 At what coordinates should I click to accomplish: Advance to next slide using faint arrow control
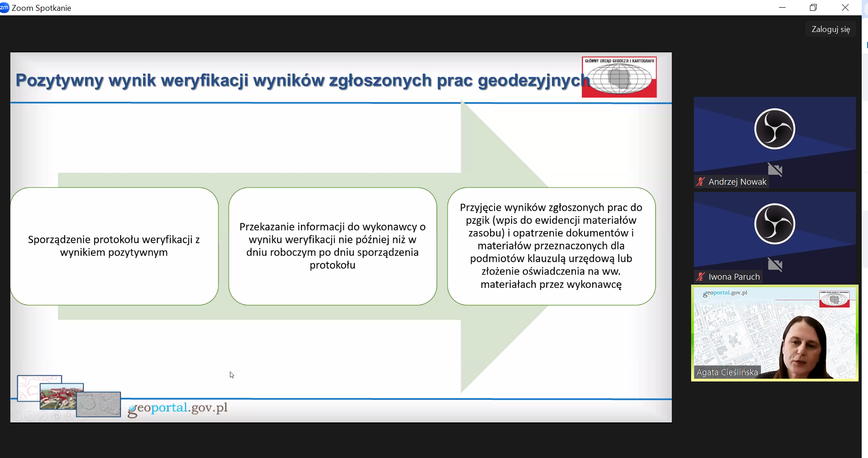point(30,416)
